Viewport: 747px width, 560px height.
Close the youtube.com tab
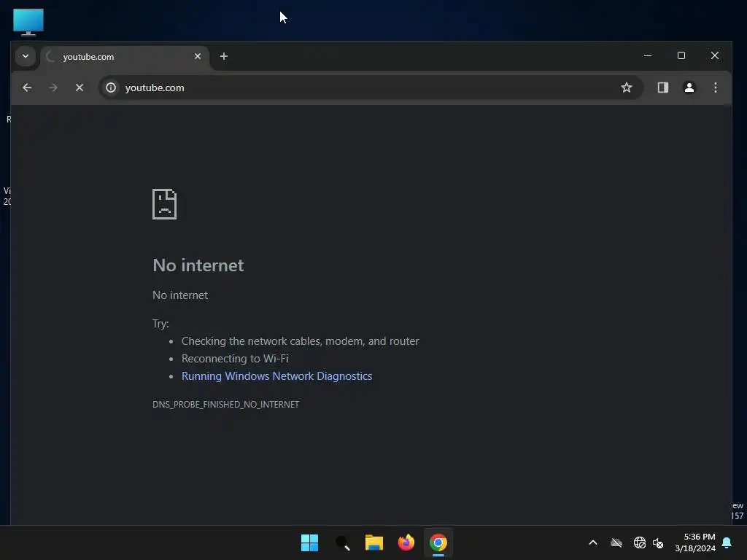point(198,56)
